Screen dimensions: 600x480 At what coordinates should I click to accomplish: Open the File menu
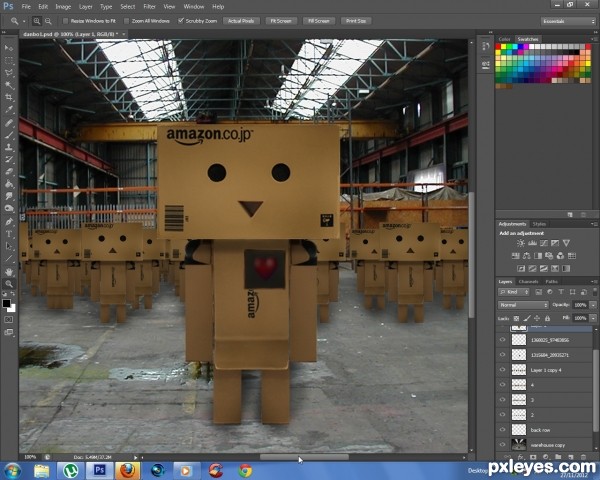coord(26,7)
